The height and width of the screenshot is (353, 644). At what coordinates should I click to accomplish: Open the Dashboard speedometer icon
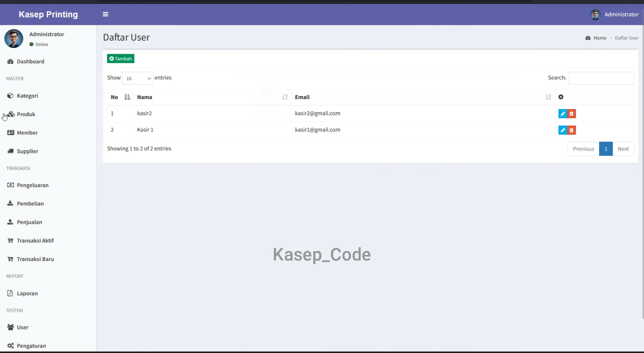(10, 61)
